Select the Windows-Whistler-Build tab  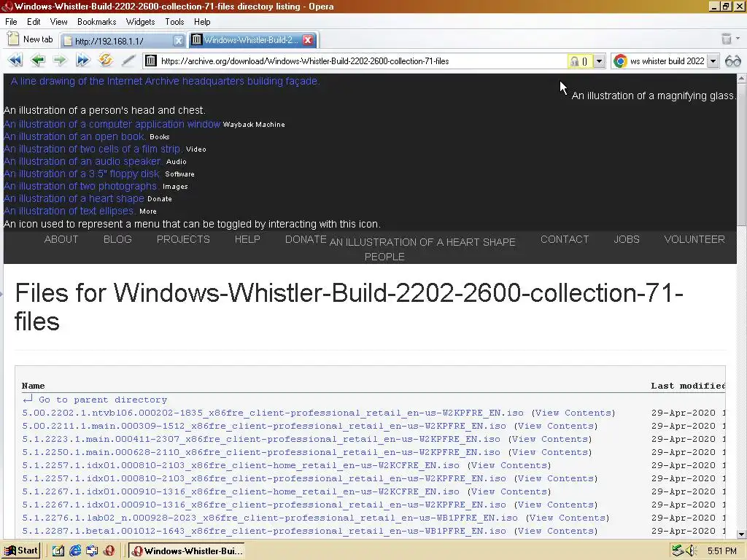252,40
